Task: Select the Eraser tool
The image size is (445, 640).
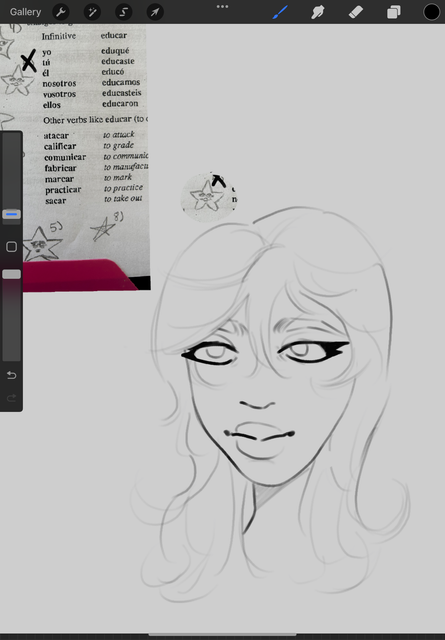Action: [x=356, y=12]
